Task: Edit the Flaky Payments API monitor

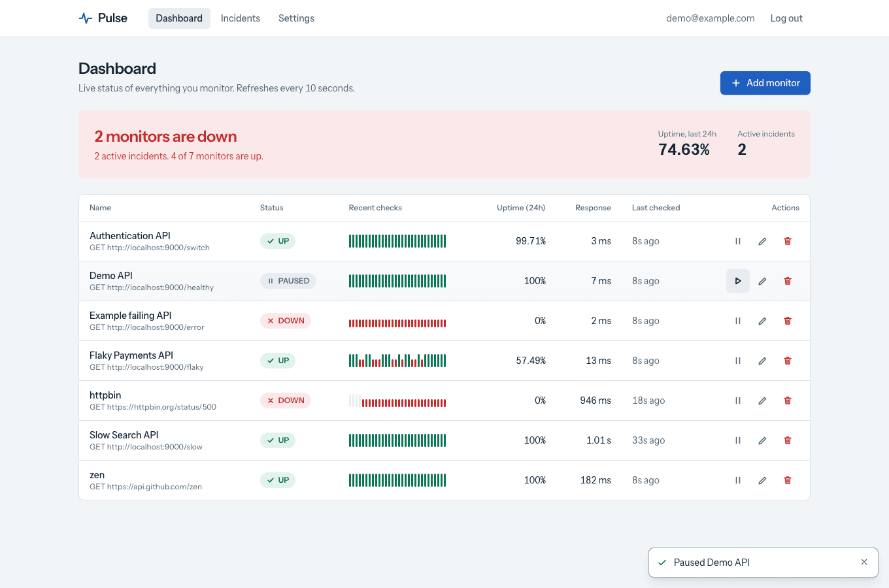Action: [x=762, y=361]
